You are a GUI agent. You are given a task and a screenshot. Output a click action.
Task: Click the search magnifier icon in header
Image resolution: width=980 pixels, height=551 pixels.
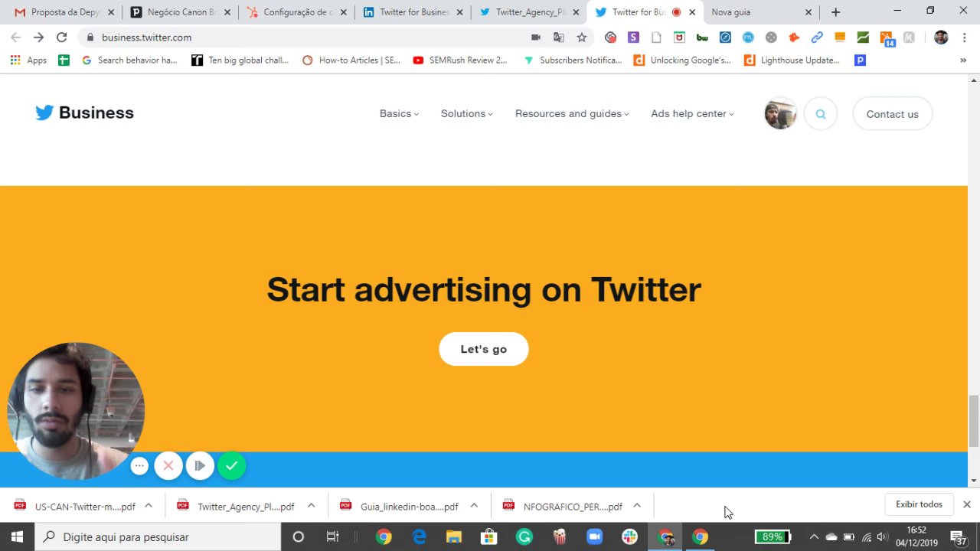tap(821, 114)
